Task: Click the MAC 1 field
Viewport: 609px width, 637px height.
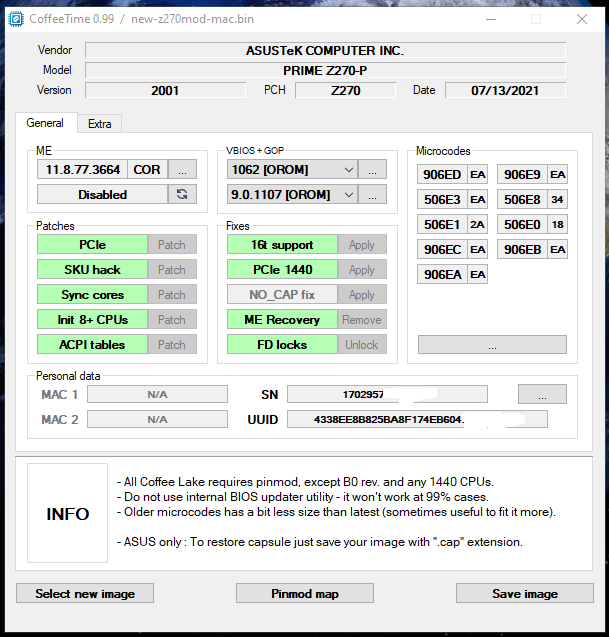Action: pos(157,394)
